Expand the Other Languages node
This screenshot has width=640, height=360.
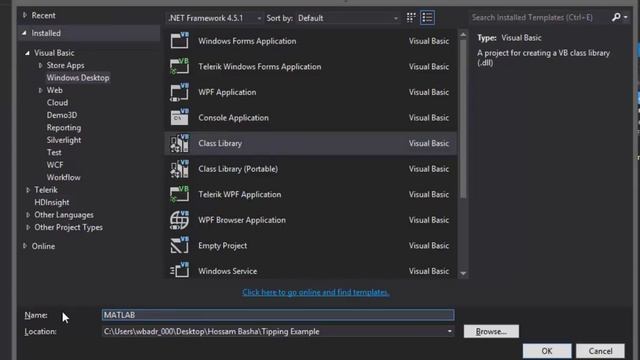pyautogui.click(x=28, y=215)
